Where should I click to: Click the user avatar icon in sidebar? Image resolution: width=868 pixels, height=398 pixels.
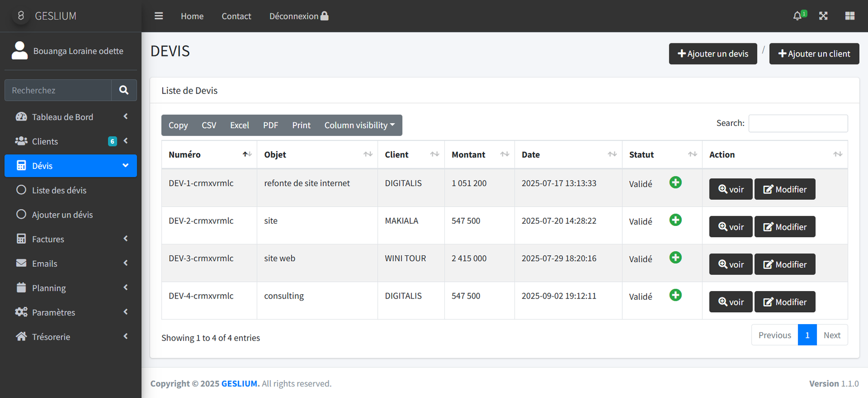click(20, 50)
